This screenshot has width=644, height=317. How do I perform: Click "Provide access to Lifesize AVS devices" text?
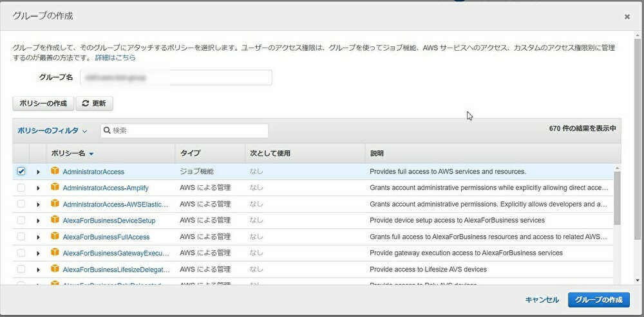pyautogui.click(x=428, y=269)
